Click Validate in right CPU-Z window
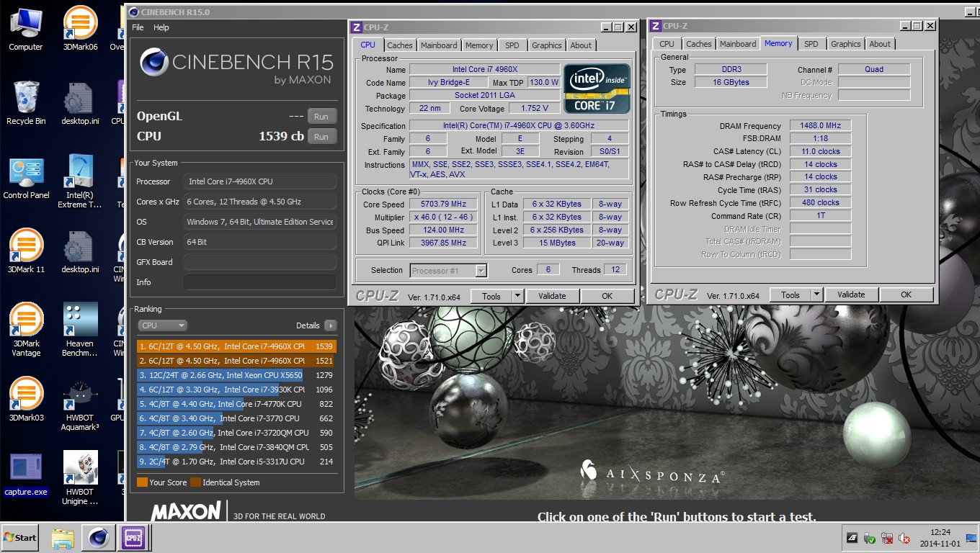 (x=851, y=295)
